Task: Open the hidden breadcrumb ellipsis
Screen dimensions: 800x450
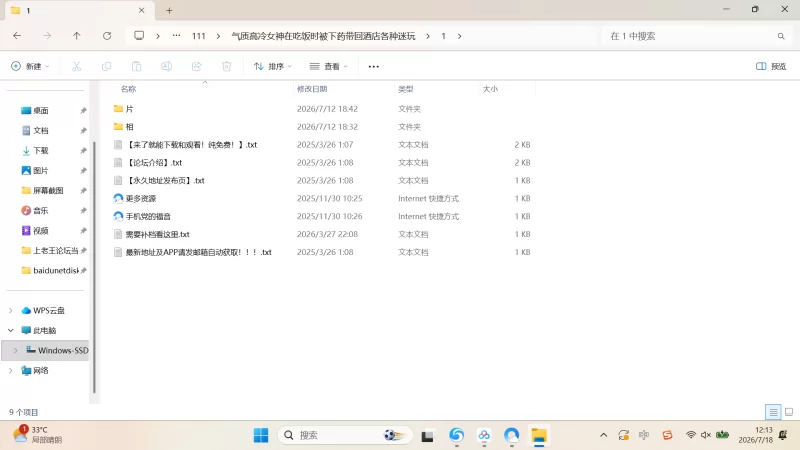Action: click(176, 36)
